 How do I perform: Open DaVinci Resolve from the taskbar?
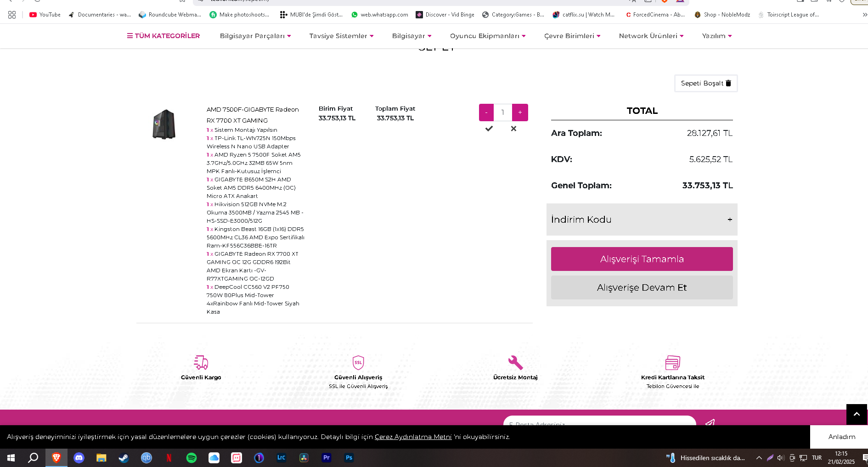coord(304,458)
